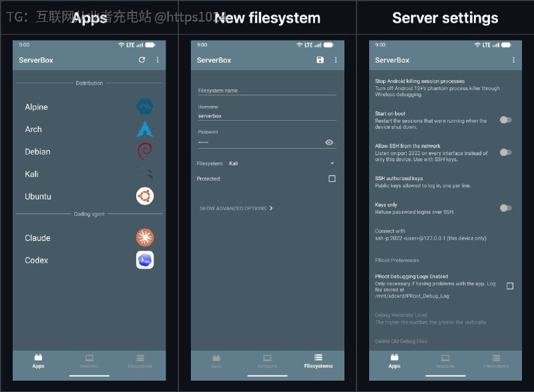Open overflow menu in Apps screen header
Image resolution: width=534 pixels, height=392 pixels.
click(158, 60)
